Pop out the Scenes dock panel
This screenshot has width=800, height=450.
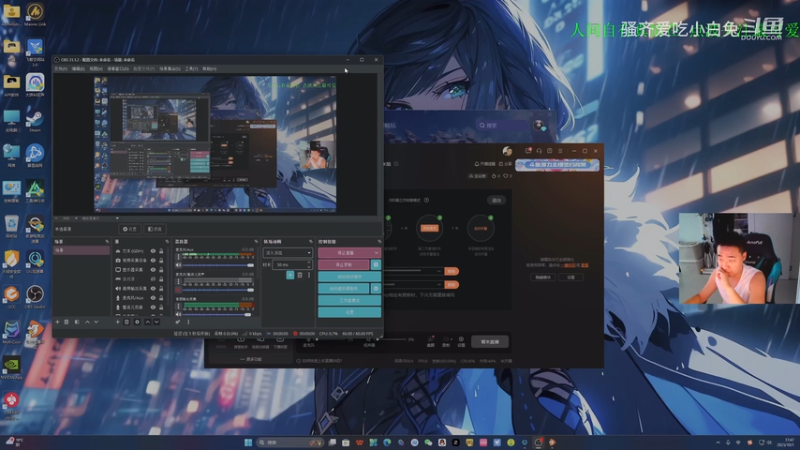(x=107, y=241)
